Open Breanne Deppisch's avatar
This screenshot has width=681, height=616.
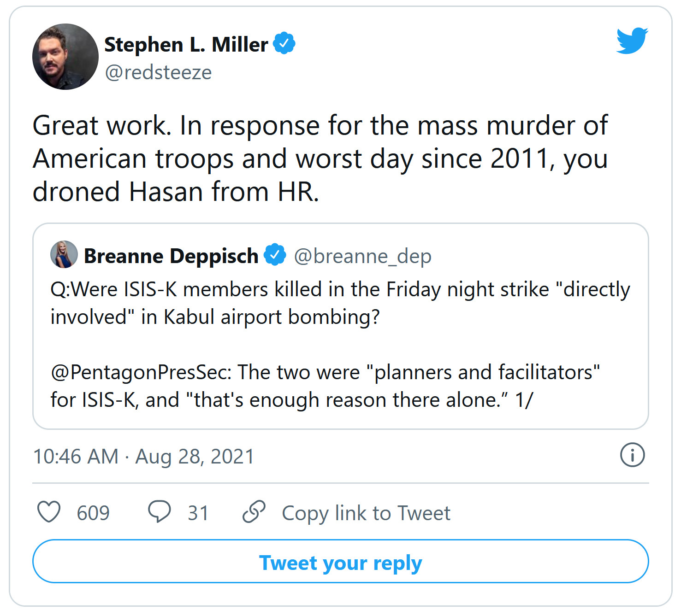coord(64,254)
